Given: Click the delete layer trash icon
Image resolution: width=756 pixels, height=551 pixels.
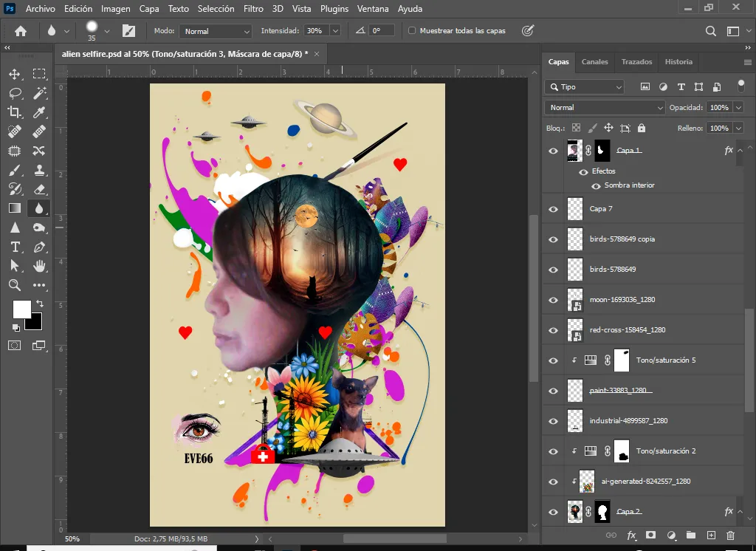Looking at the screenshot, I should (x=730, y=535).
